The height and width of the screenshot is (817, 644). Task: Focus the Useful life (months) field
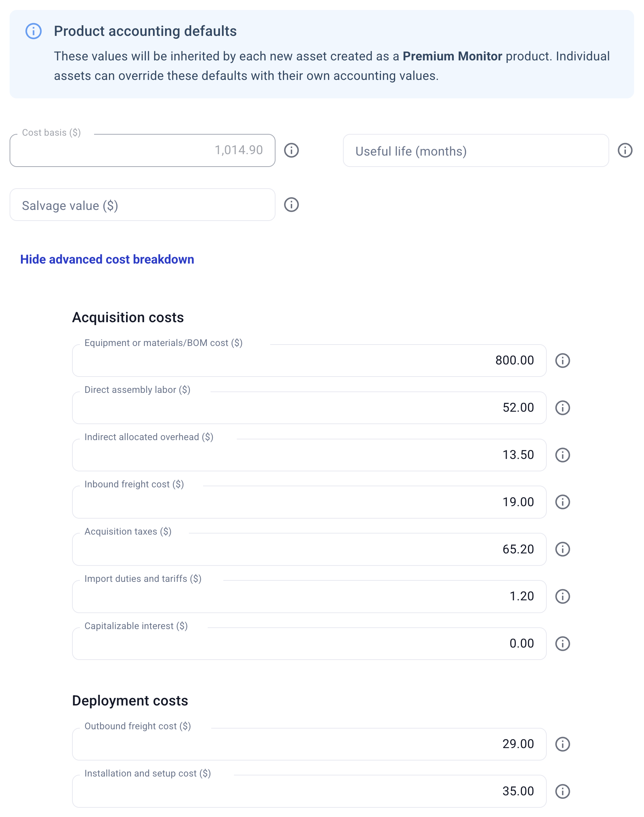click(475, 151)
